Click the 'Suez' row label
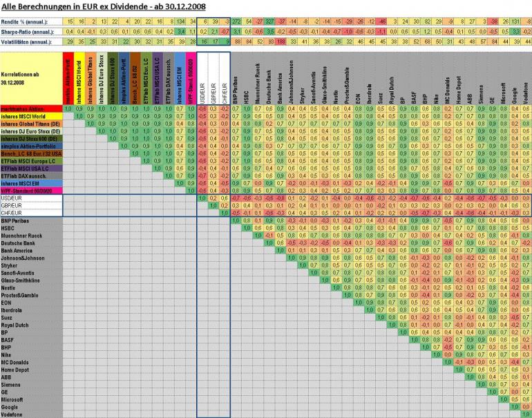The image size is (532, 418). point(32,318)
